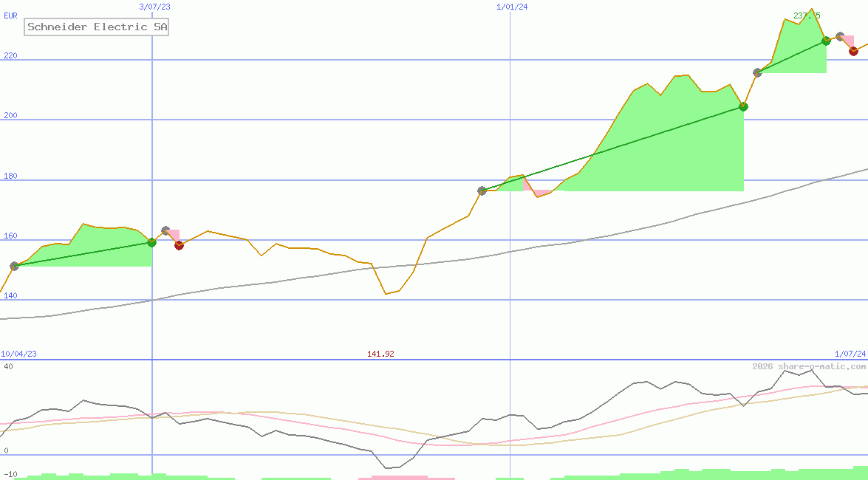Select the grey entry marker just before 1/01/24
Viewport: 868px width, 480px height.
pyautogui.click(x=482, y=191)
